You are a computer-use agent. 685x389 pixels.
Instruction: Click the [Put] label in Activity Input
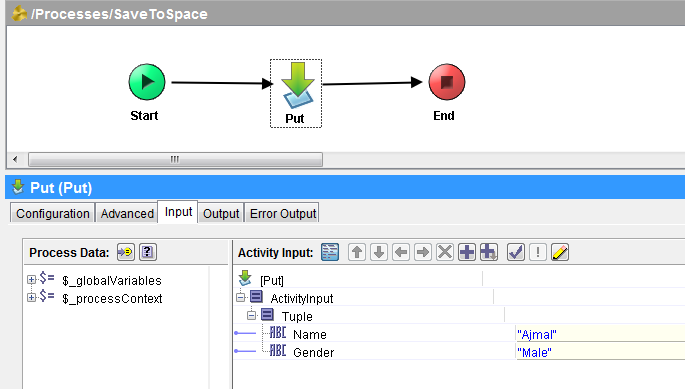click(x=272, y=281)
